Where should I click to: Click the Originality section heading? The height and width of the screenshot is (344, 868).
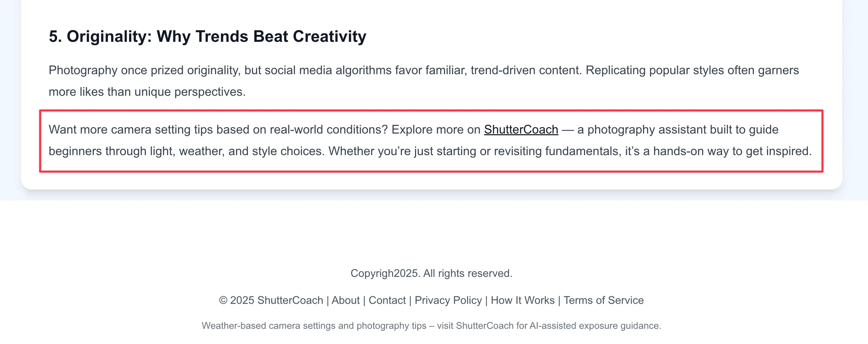[x=207, y=36]
